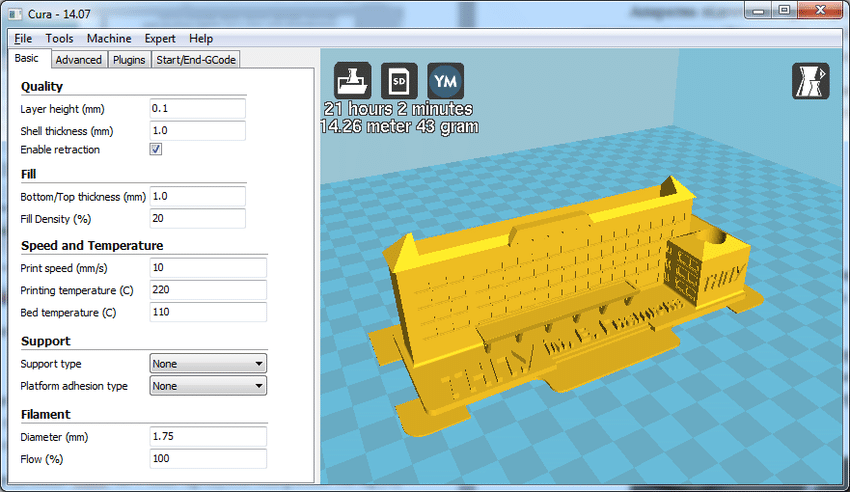
Task: Click the Print speed input field
Action: pos(208,268)
